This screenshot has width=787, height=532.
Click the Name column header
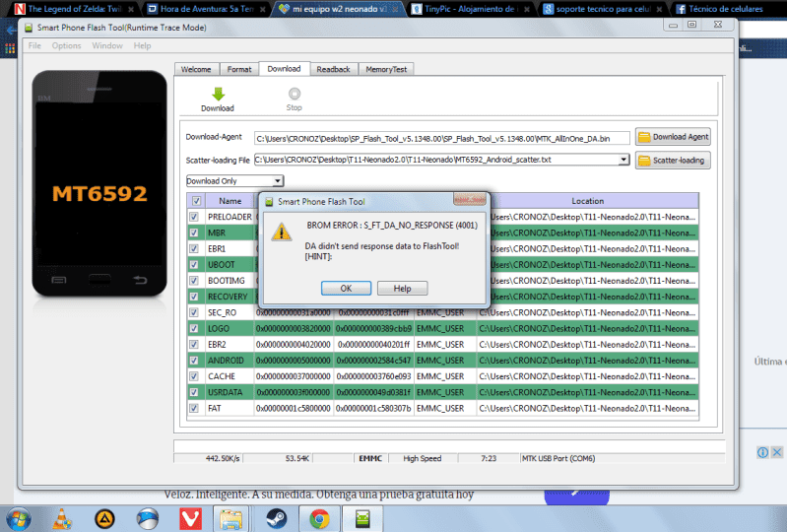click(x=230, y=201)
